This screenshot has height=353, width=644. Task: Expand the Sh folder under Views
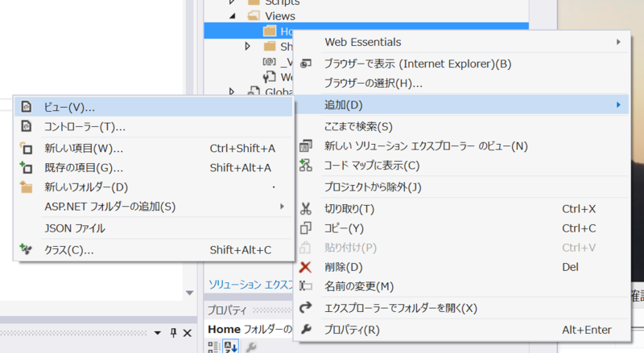[248, 46]
